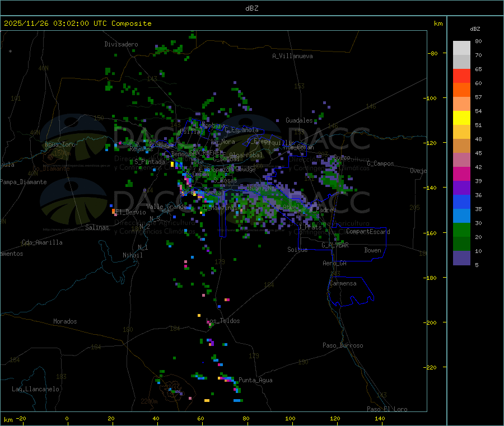The height and width of the screenshot is (426, 504).
Task: Click the 'Lag.Llancanelo' map label
Action: click(36, 389)
